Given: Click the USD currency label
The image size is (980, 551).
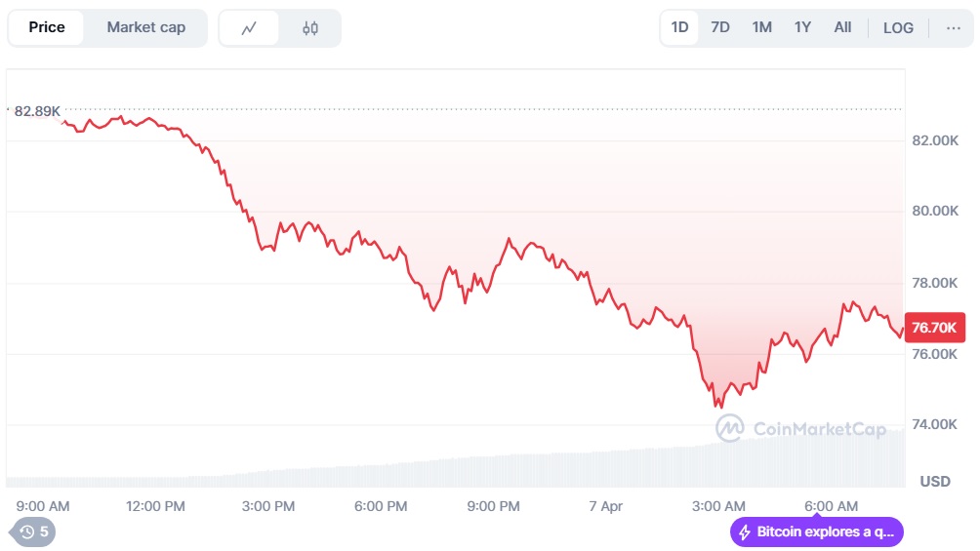Looking at the screenshot, I should [x=935, y=482].
